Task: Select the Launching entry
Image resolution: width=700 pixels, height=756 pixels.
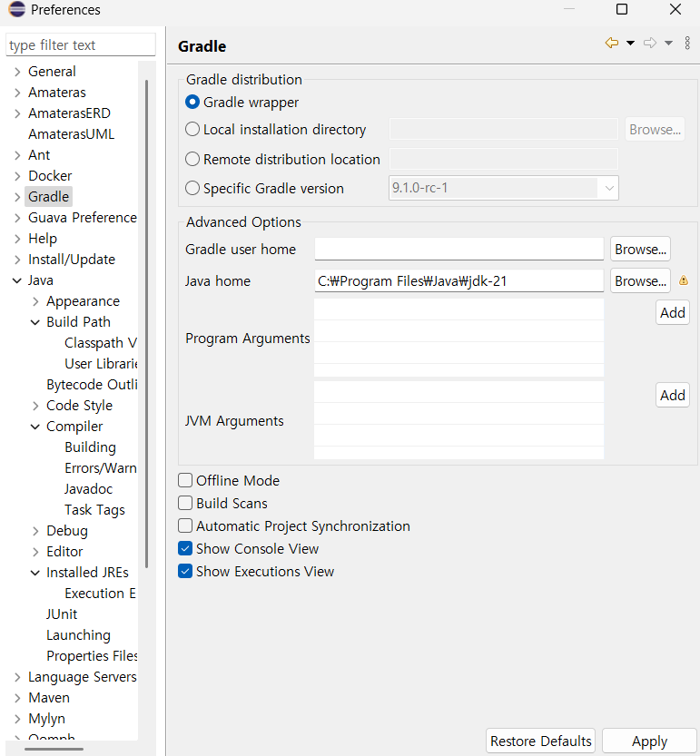Action: coord(79,635)
